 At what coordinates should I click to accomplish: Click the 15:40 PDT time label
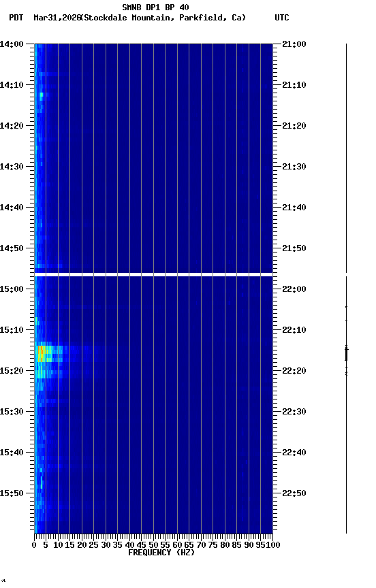[x=12, y=453]
